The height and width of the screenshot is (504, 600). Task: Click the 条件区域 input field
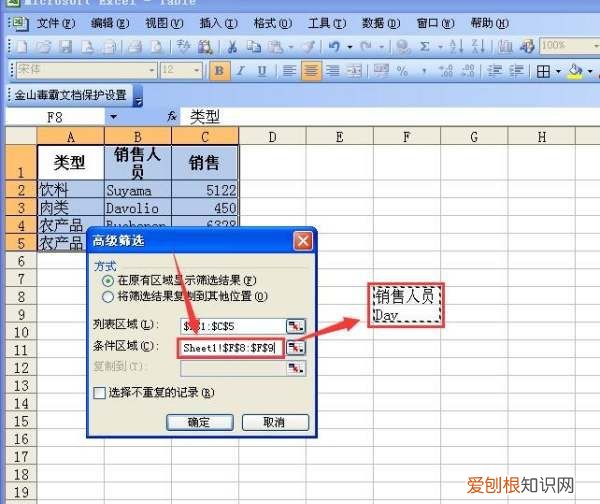pos(231,348)
